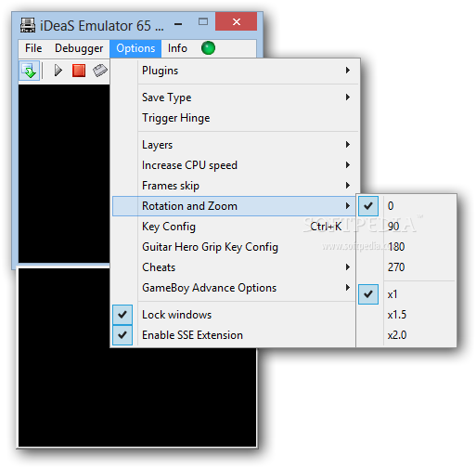Expand Increase CPU speed submenu

(235, 165)
